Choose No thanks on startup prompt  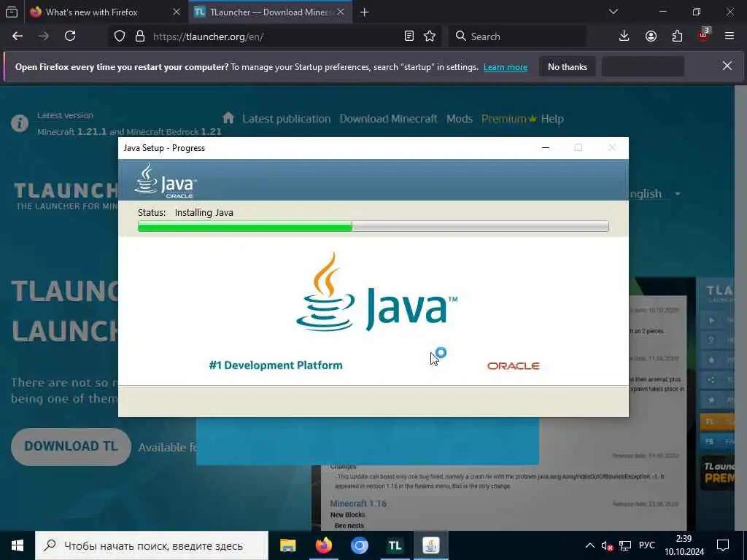568,66
